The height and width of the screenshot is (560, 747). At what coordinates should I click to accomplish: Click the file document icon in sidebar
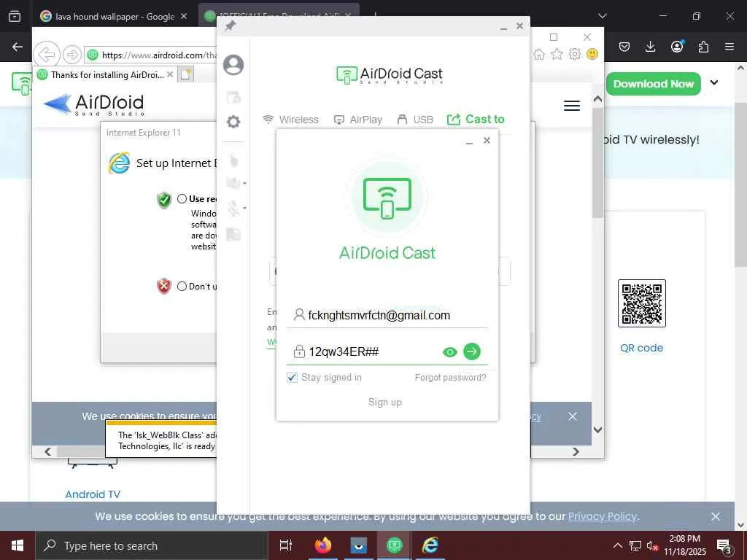tap(233, 234)
